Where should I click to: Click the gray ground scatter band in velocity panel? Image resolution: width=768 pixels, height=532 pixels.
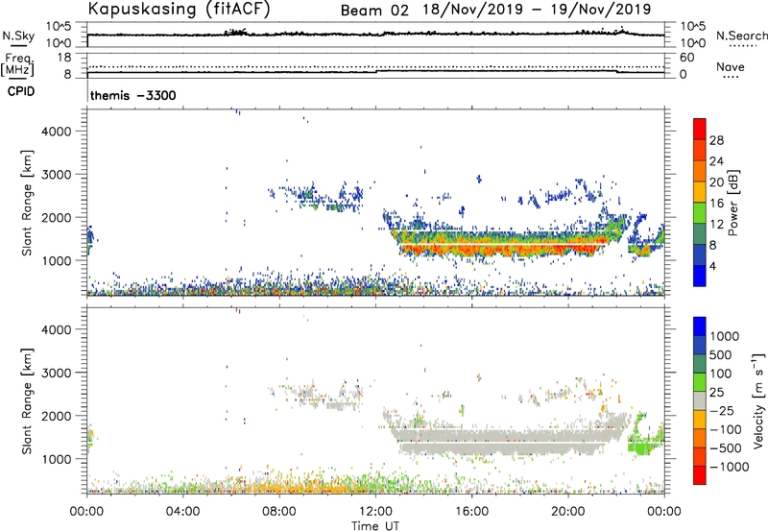(505, 438)
